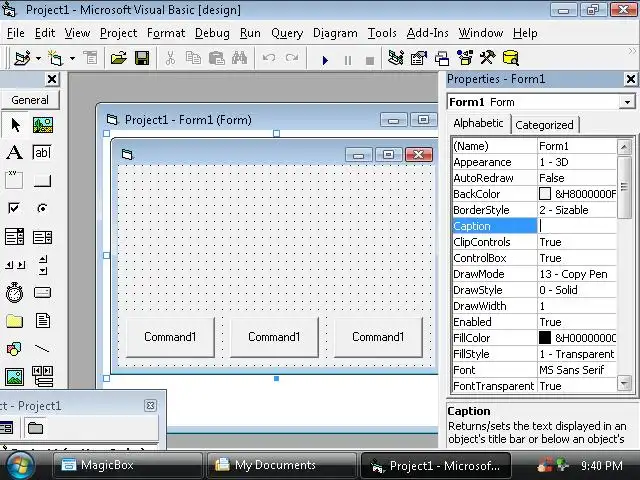The height and width of the screenshot is (480, 640).
Task: Click the BackColor white color swatch
Action: tap(545, 194)
